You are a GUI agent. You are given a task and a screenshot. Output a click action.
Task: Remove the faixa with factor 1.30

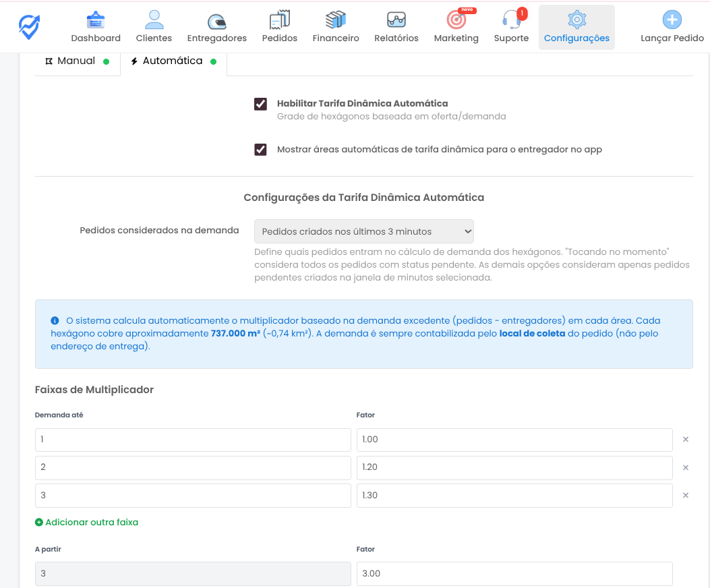686,496
